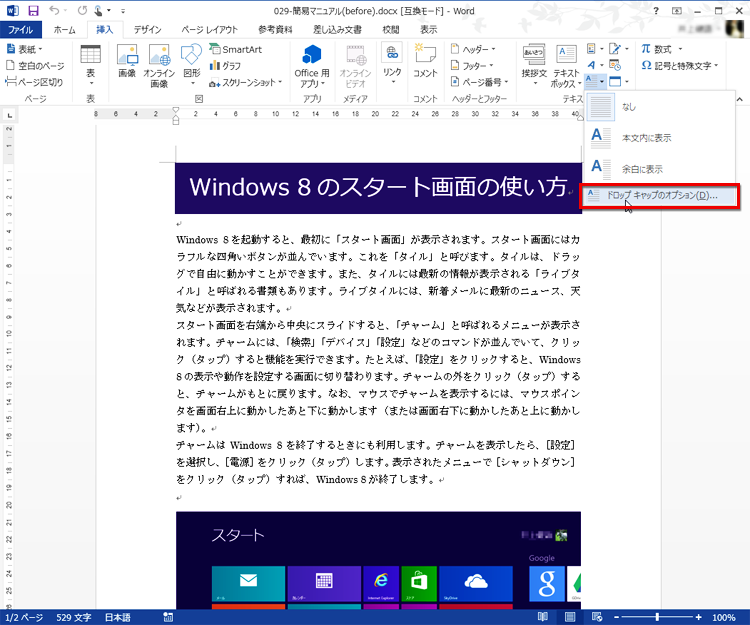
Task: Click the drop cap button icon
Action: pyautogui.click(x=595, y=81)
